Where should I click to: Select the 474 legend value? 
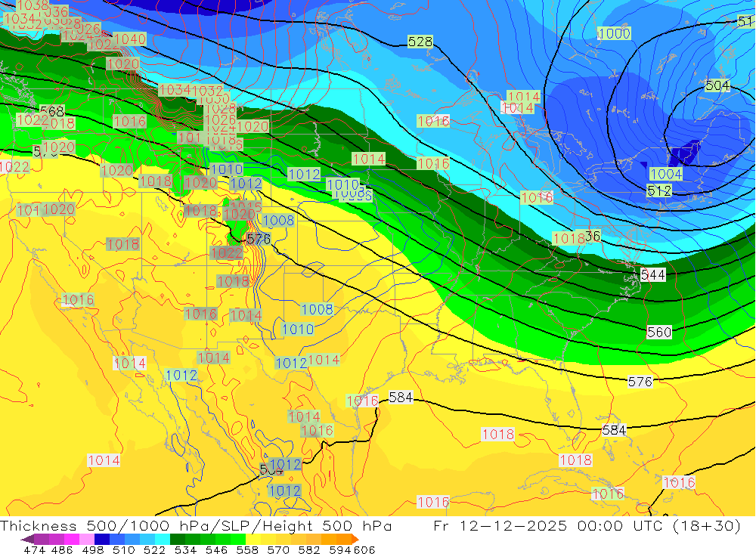pyautogui.click(x=34, y=549)
